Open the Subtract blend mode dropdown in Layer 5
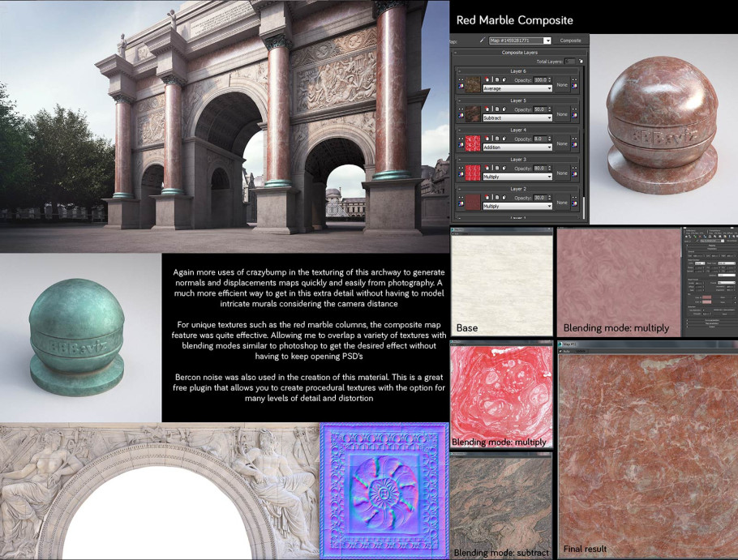738x560 pixels. click(x=517, y=118)
